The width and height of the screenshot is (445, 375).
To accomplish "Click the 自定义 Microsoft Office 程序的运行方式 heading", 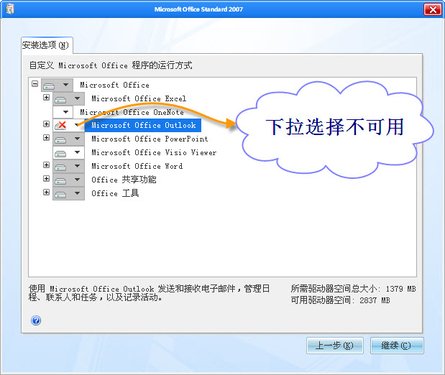I will (x=110, y=65).
